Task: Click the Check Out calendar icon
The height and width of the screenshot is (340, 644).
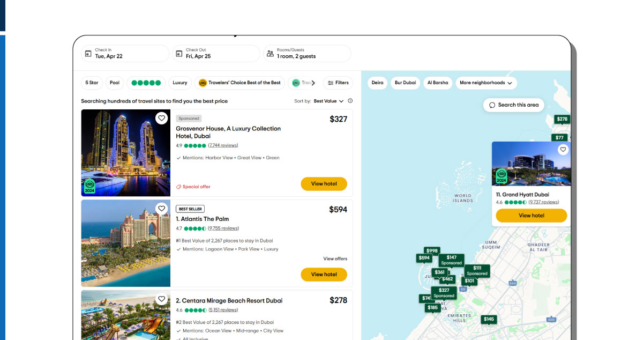Action: tap(179, 53)
